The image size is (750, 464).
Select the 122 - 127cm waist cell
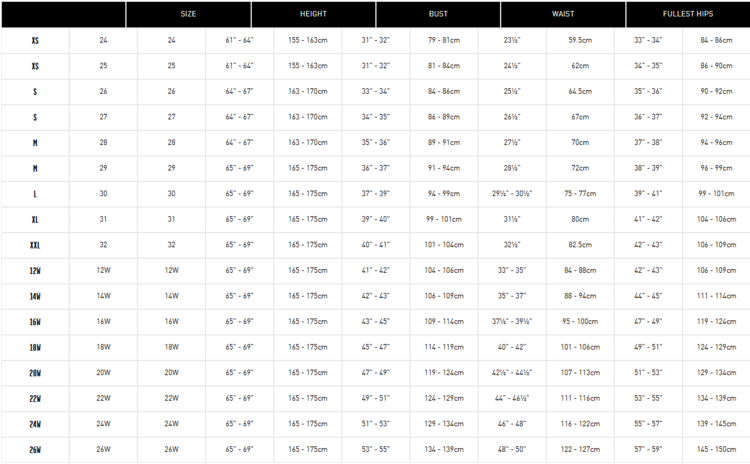pos(580,450)
